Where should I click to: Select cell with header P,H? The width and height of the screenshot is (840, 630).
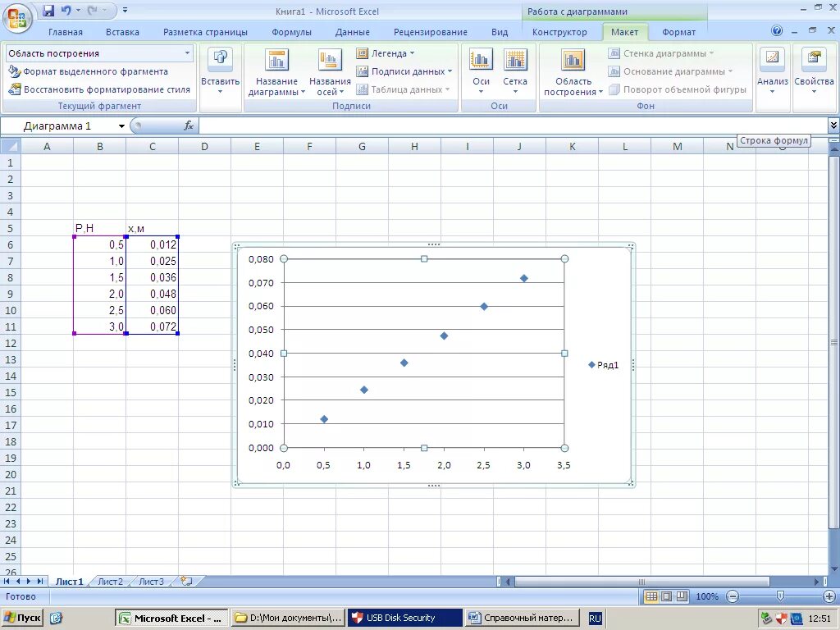99,228
